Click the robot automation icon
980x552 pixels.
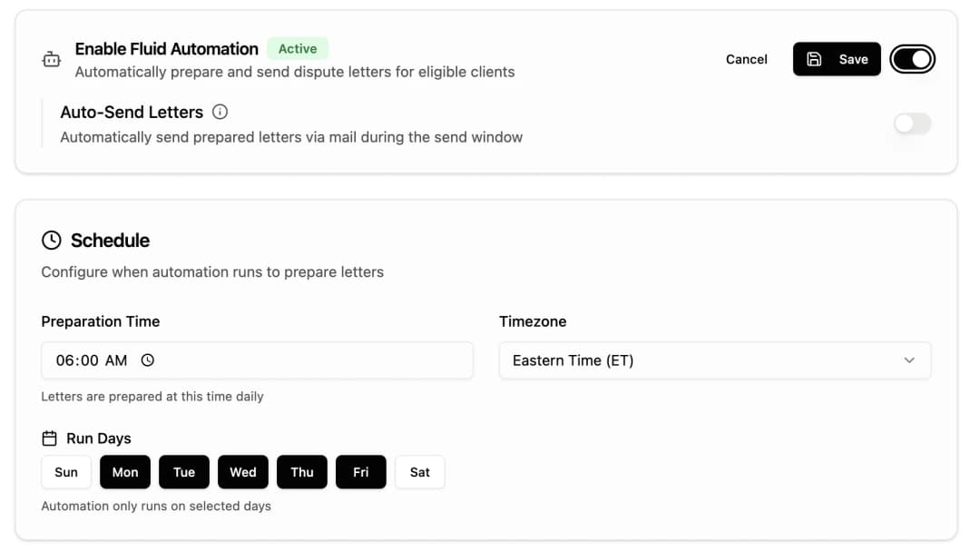click(52, 60)
